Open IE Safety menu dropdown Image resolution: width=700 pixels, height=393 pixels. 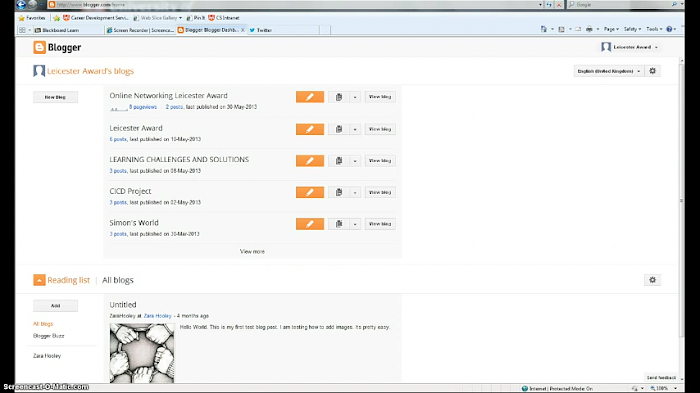point(632,29)
